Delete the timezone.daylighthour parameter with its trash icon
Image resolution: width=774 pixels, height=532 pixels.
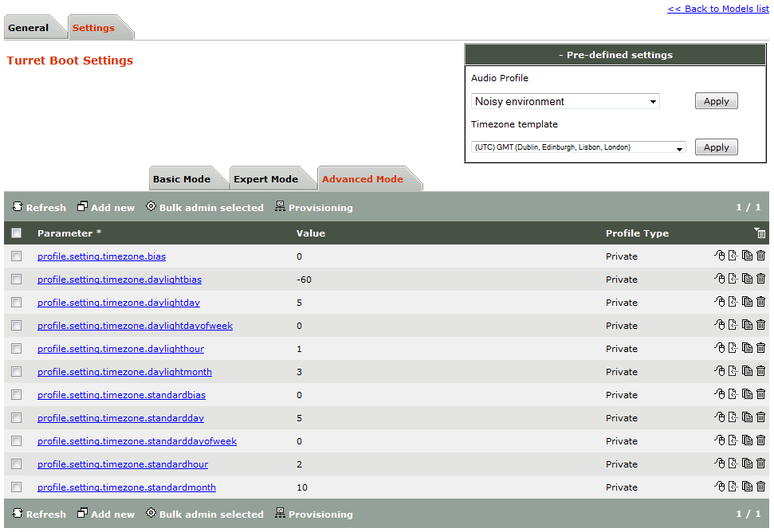[760, 348]
